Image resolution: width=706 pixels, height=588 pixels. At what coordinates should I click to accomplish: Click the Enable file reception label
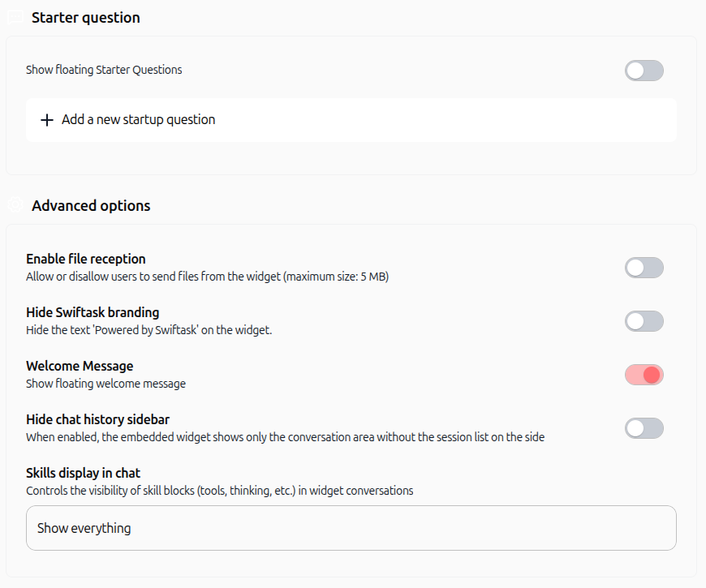pos(85,259)
